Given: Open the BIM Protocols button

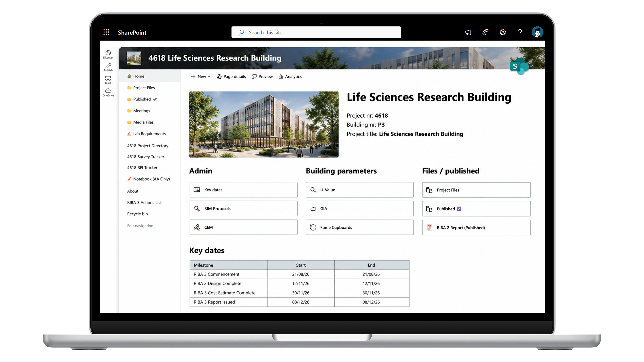Looking at the screenshot, I should coord(243,208).
